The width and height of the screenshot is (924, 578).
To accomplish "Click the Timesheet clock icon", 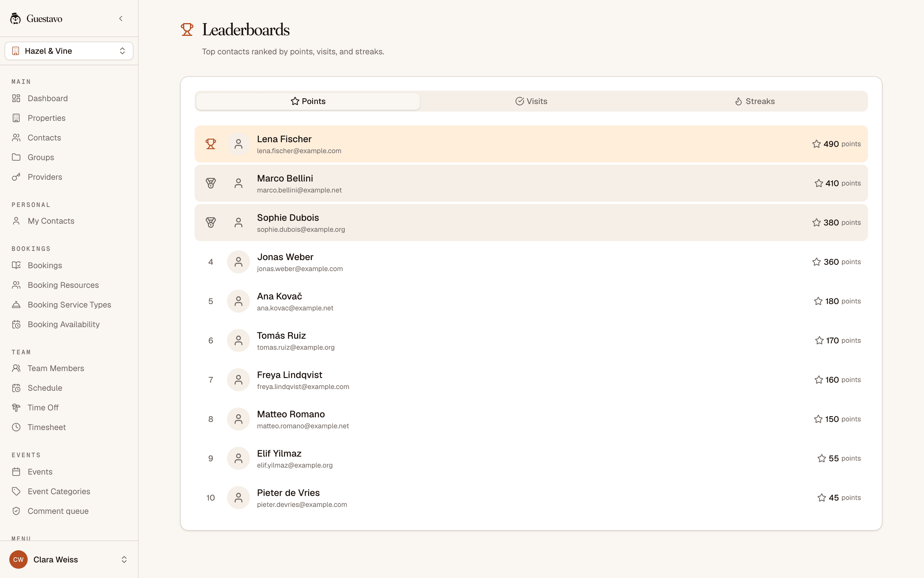I will point(16,427).
